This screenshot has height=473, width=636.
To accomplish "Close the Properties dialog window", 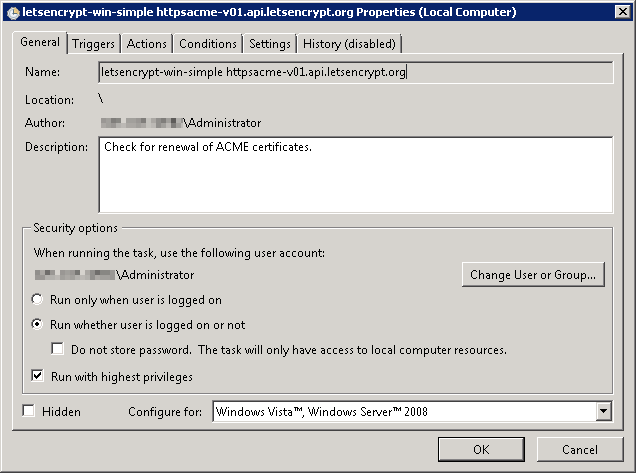I will pyautogui.click(x=622, y=12).
